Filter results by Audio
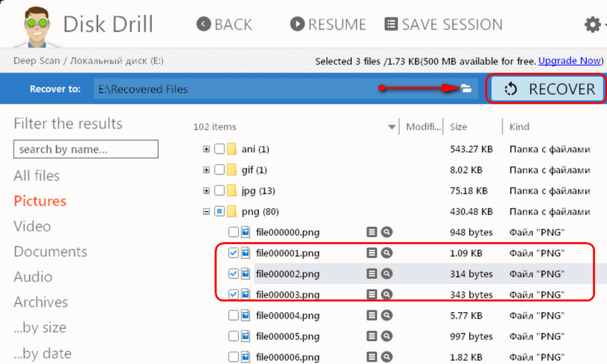The image size is (607, 364). click(33, 277)
